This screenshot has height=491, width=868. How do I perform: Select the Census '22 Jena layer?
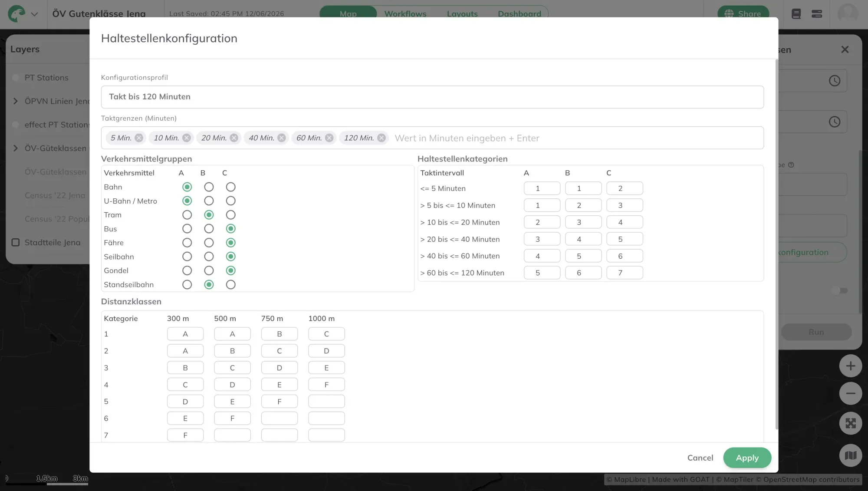pyautogui.click(x=55, y=195)
